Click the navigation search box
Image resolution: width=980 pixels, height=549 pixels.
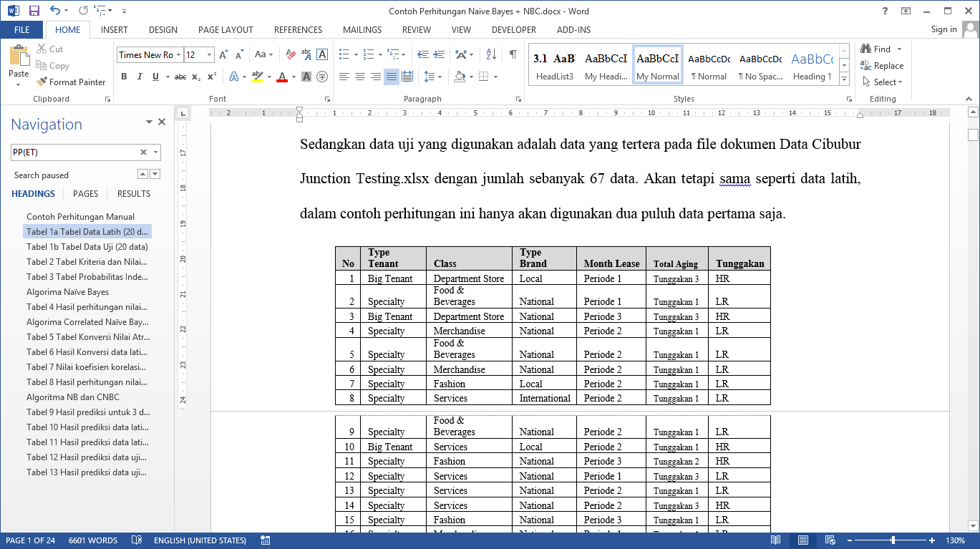[74, 152]
